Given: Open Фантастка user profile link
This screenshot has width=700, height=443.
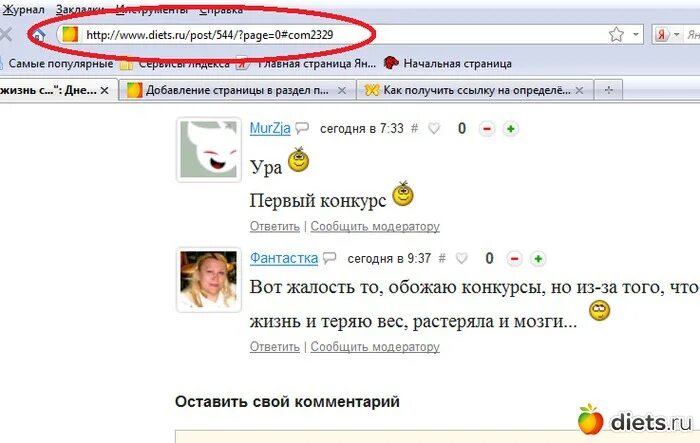Looking at the screenshot, I should click(x=283, y=258).
